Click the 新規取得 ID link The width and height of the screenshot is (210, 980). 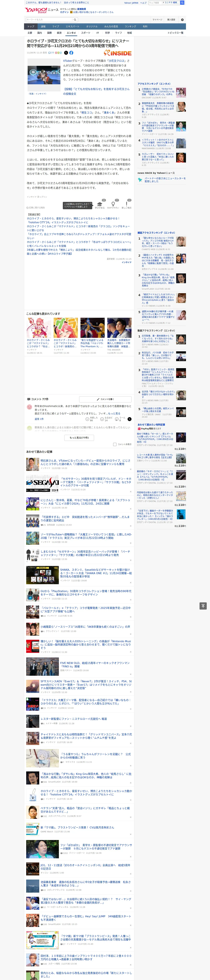coord(82,9)
